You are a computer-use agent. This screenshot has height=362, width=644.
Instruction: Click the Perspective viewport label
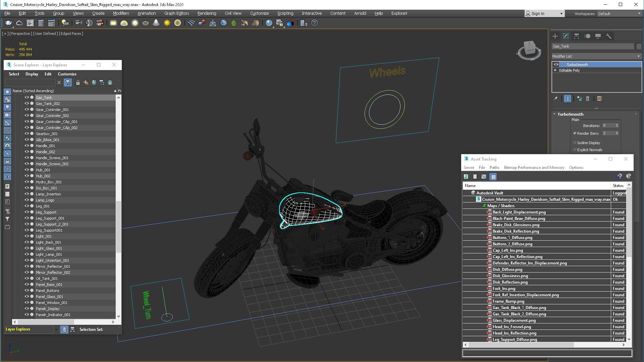point(21,34)
